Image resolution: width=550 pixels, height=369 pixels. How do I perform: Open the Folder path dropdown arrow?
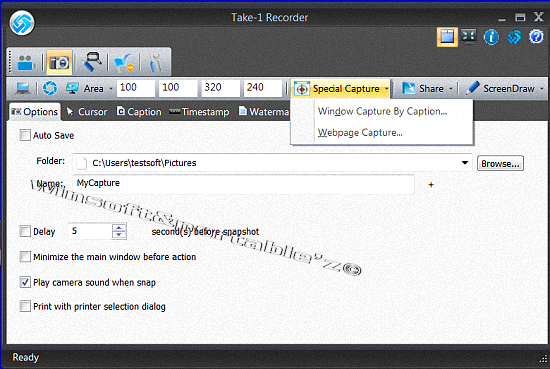465,163
